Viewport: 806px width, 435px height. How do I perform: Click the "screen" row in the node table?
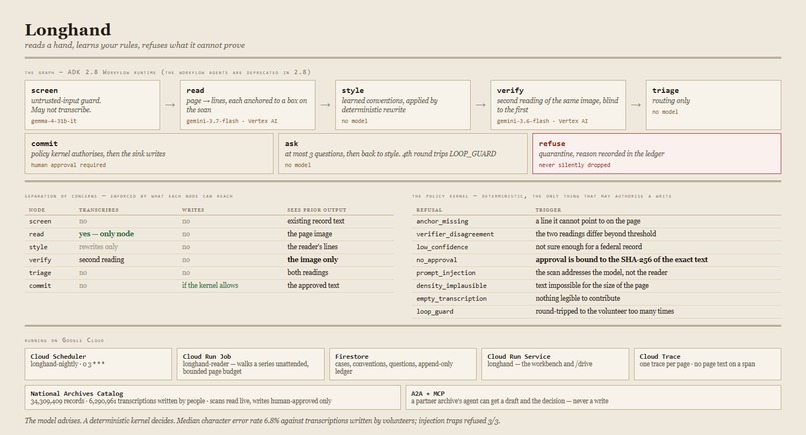point(209,221)
